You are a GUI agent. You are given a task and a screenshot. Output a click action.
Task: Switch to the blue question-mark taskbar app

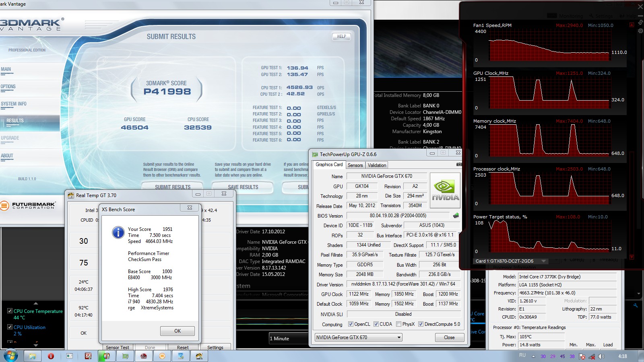click(181, 356)
